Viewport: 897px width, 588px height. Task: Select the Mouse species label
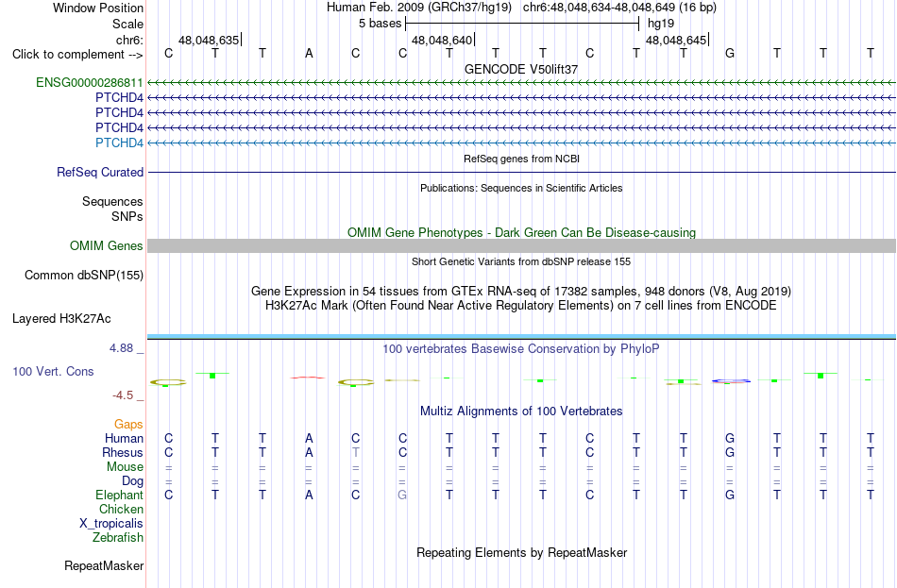pos(125,467)
